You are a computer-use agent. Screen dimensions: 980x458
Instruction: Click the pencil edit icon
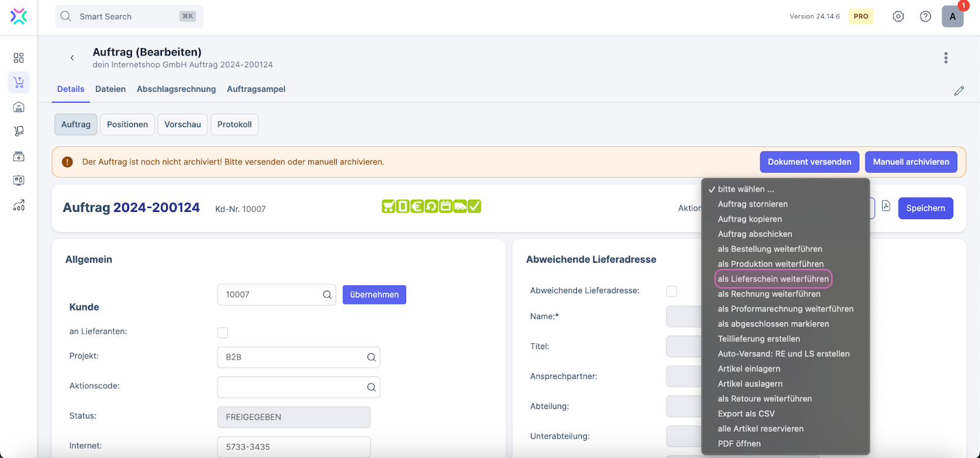pos(959,91)
